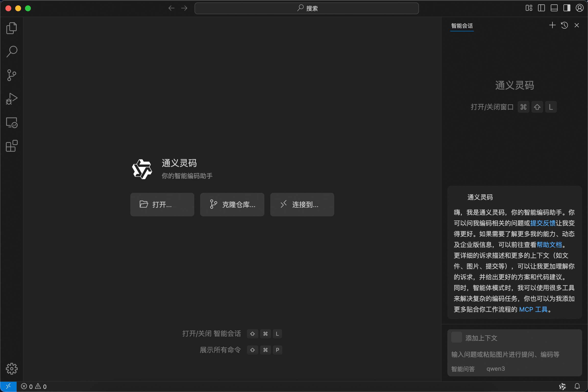Toggle the secondary sidebar visibility

(x=567, y=8)
